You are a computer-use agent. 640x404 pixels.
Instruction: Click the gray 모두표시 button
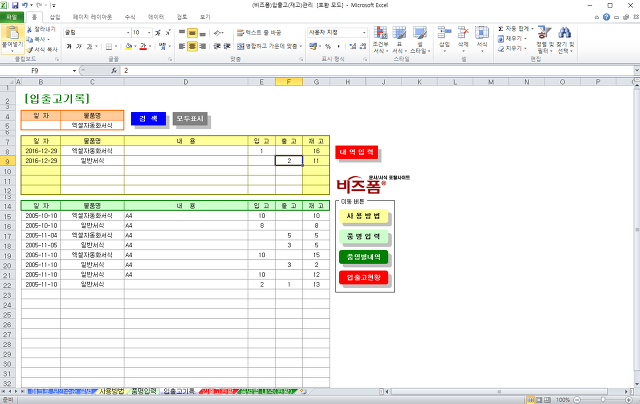pyautogui.click(x=190, y=119)
